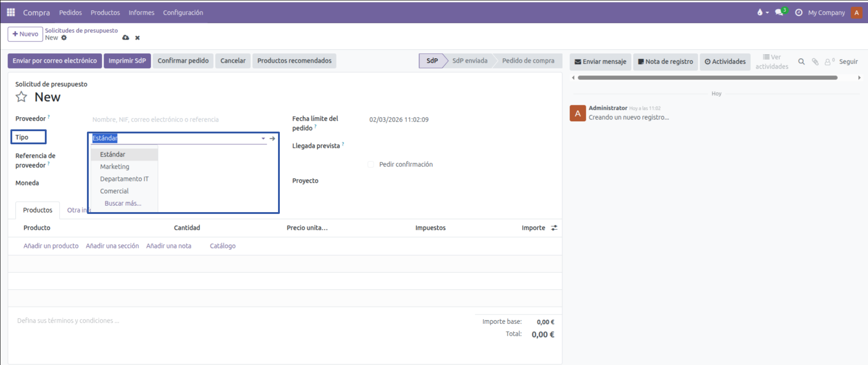
Task: Expand the Tipo dropdown arrow
Action: (263, 138)
